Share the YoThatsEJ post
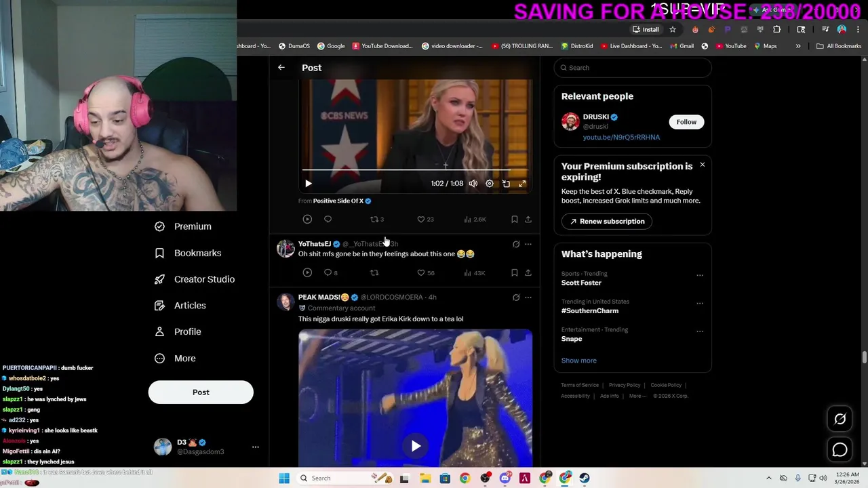The image size is (868, 488). 528,272
